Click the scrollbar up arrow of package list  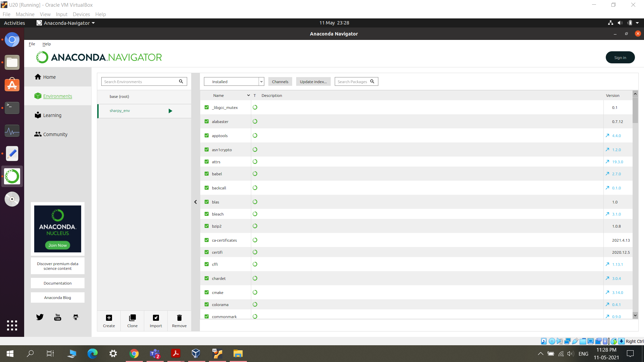tap(635, 94)
